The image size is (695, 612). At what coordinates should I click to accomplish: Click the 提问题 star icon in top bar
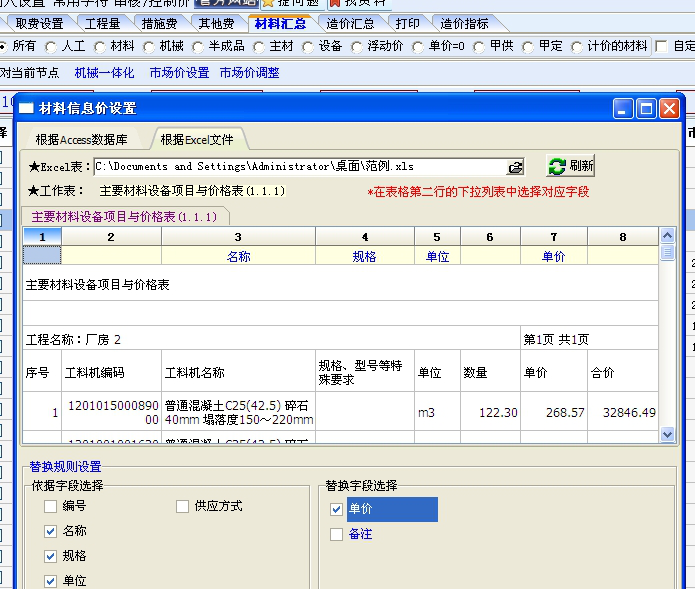coord(269,3)
